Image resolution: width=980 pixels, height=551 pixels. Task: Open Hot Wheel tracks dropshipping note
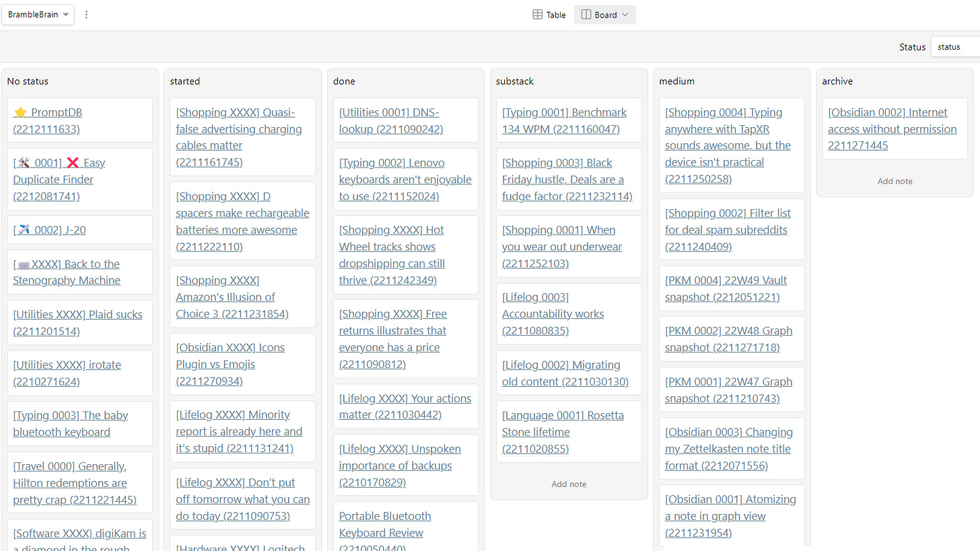(406, 255)
